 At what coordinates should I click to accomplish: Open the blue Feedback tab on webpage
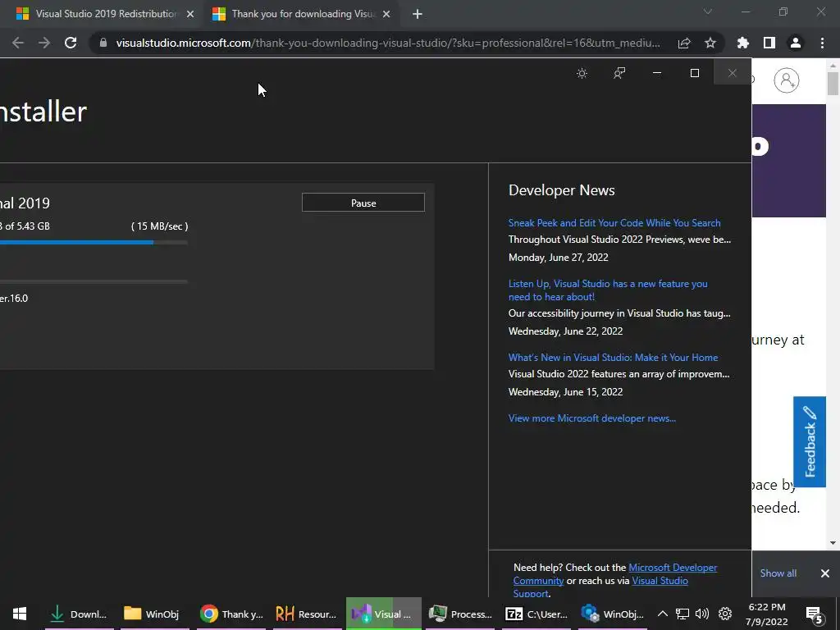coord(810,442)
